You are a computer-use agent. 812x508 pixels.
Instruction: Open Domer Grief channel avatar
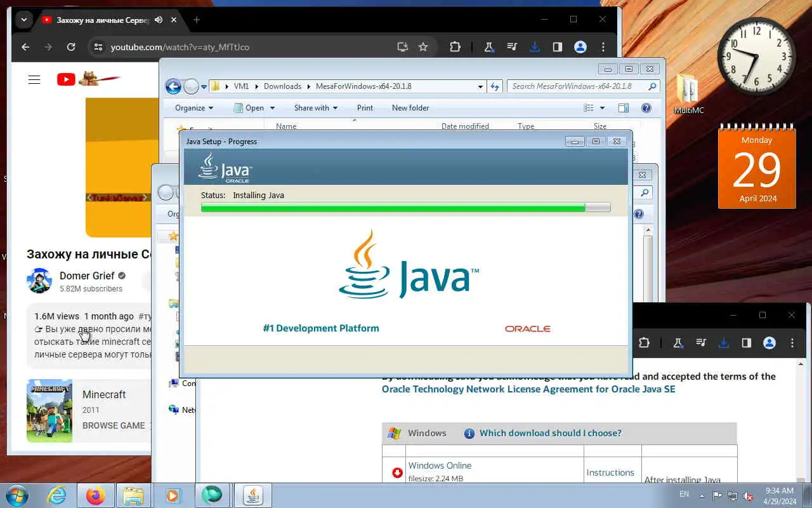point(39,281)
